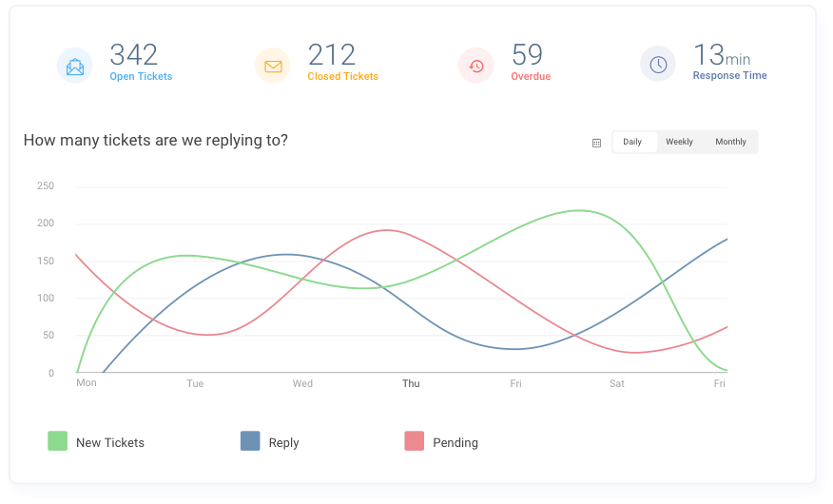Switch to the Weekly view tab
Image resolution: width=833 pixels, height=504 pixels.
point(679,142)
